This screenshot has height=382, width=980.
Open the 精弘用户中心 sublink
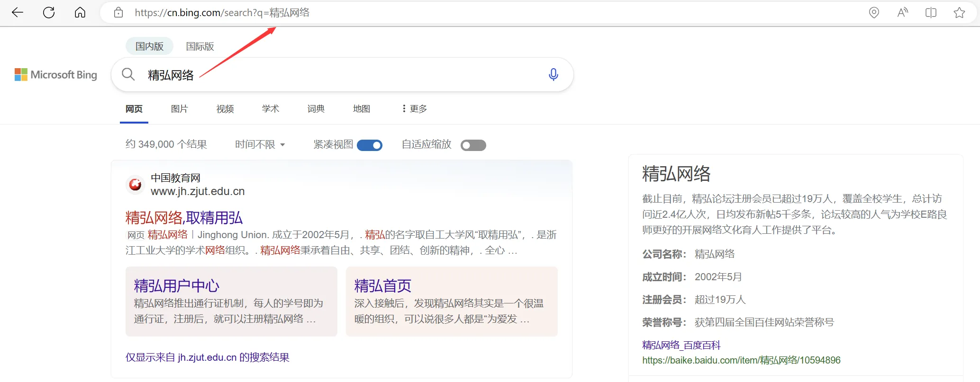point(177,286)
